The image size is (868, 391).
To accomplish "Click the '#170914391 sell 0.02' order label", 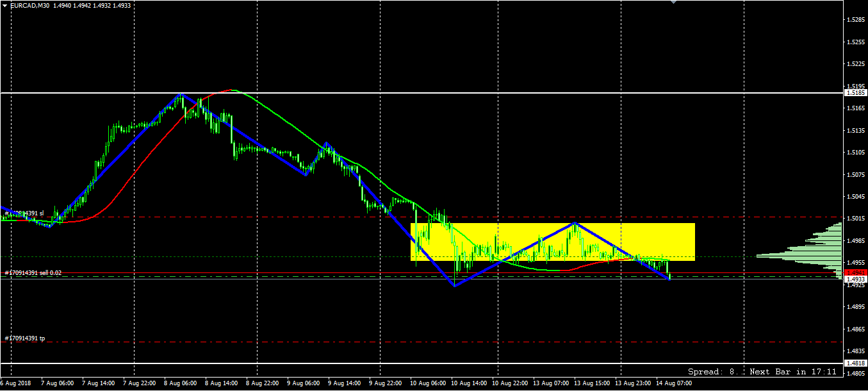I will coord(33,273).
